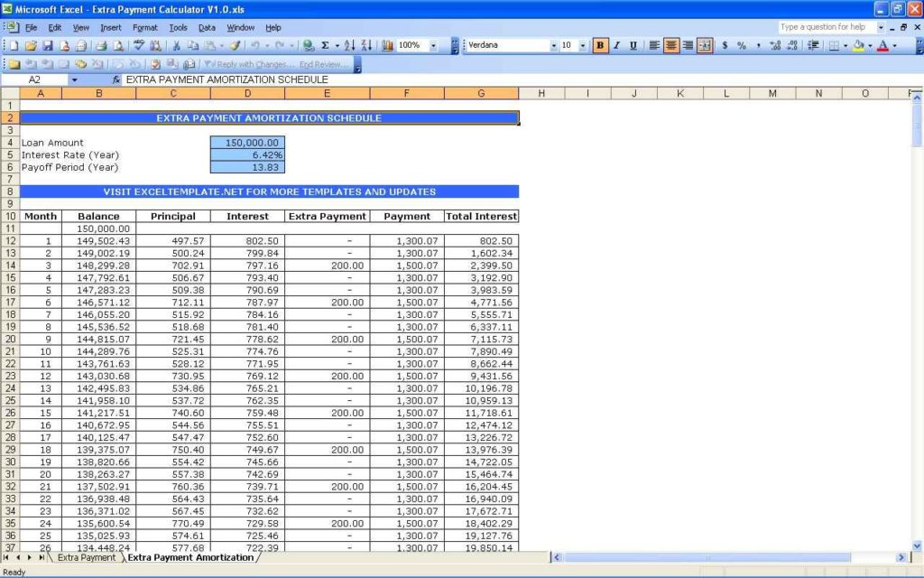Open the Spelling checker icon
The width and height of the screenshot is (924, 578).
click(x=137, y=44)
